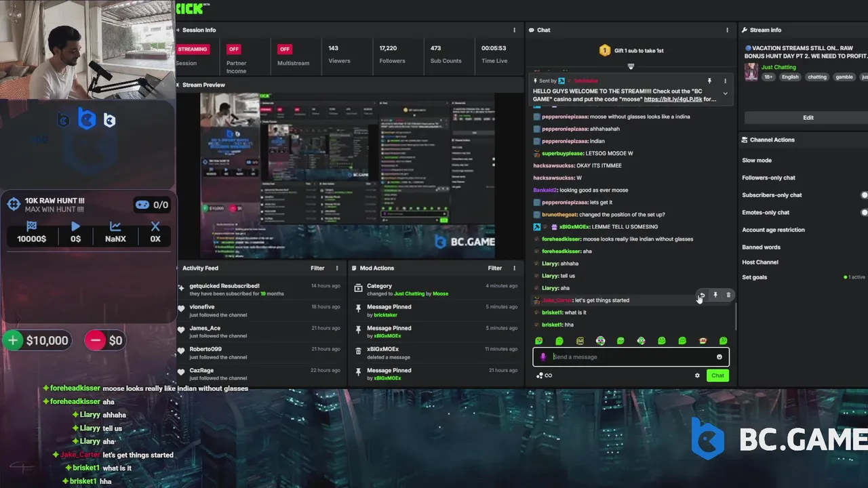Click the Just Chatting category link
The width and height of the screenshot is (868, 488).
pyautogui.click(x=778, y=67)
